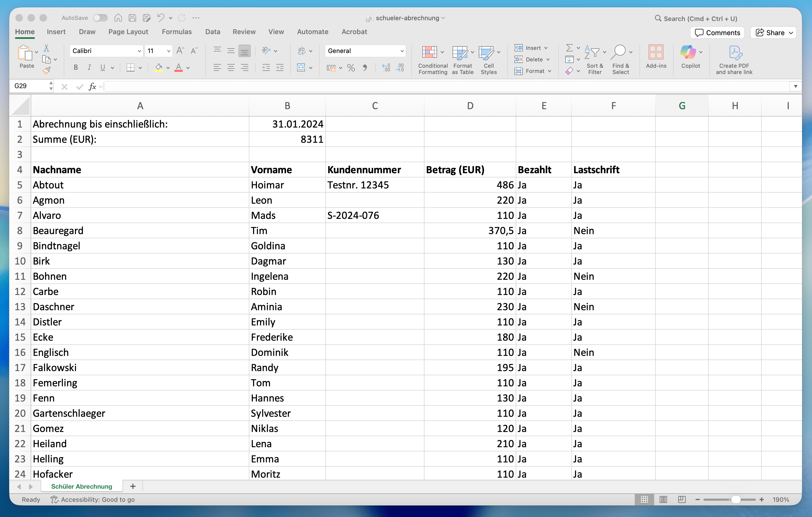Switch to Page Layout view in status bar
The height and width of the screenshot is (517, 812).
[663, 499]
